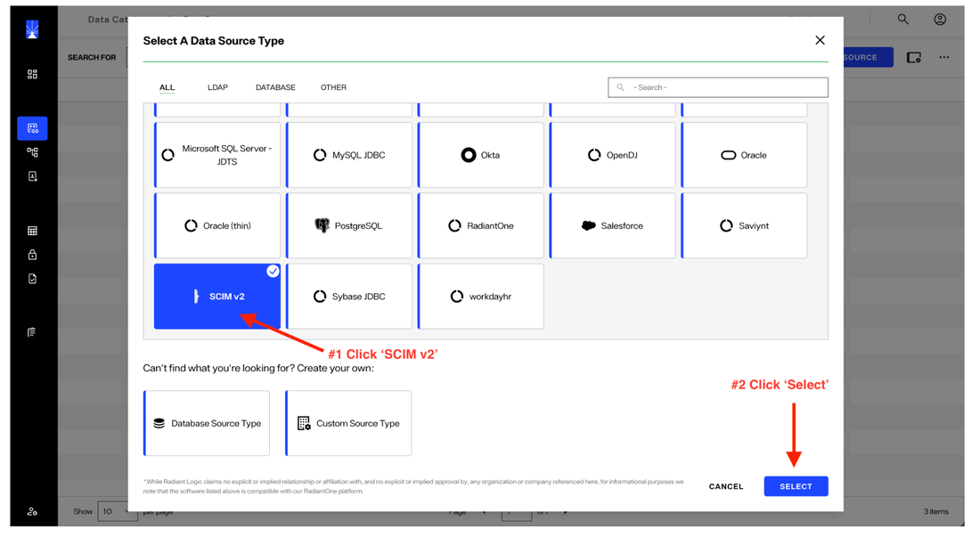The width and height of the screenshot is (980, 537).
Task: Click the Okta logo icon
Action: tap(468, 155)
